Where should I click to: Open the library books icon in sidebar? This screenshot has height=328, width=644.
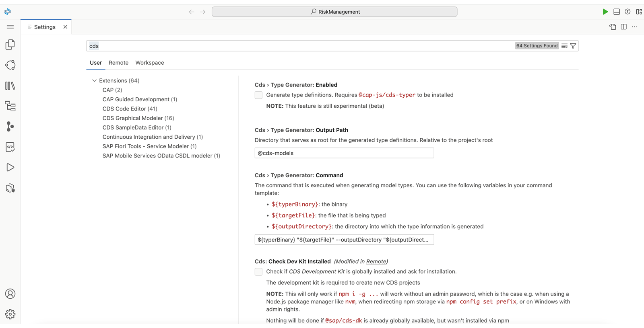click(x=10, y=86)
